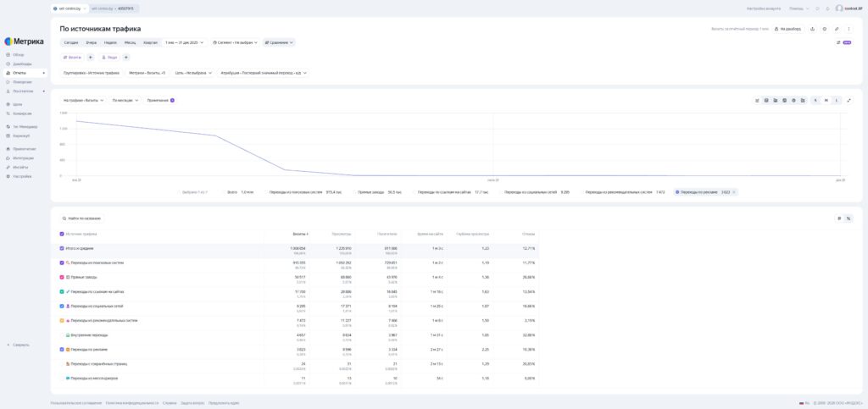This screenshot has width=868, height=409.
Task: Select the Месяц period
Action: coord(130,42)
